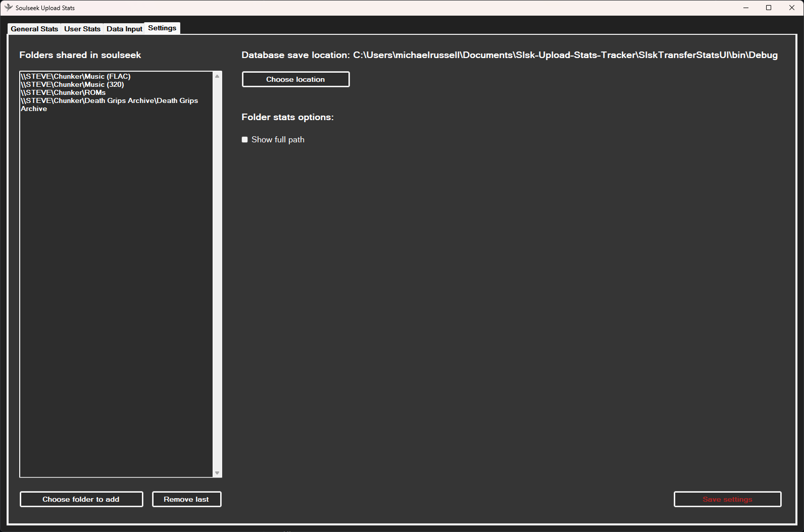Click the Choose location button
804x532 pixels.
[x=295, y=79]
